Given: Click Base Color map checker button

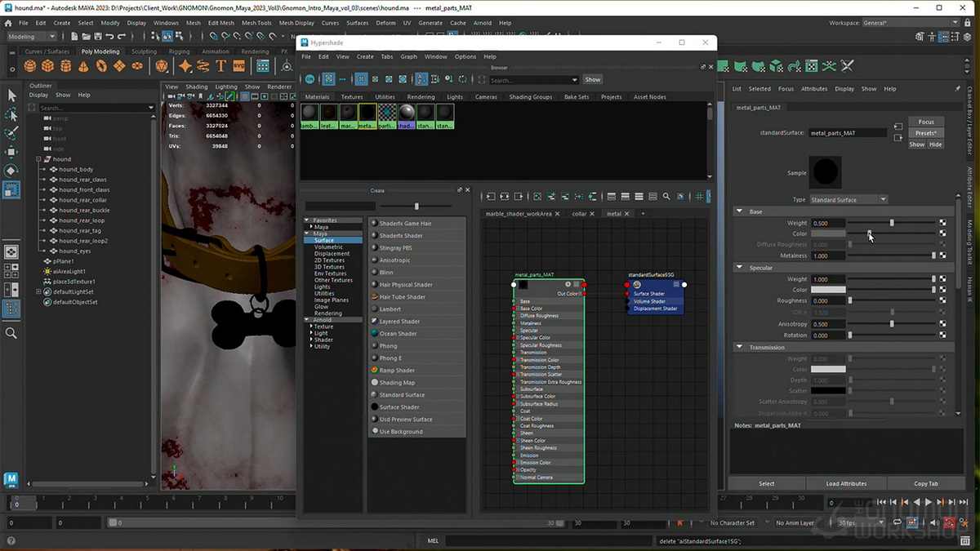Looking at the screenshot, I should 942,233.
